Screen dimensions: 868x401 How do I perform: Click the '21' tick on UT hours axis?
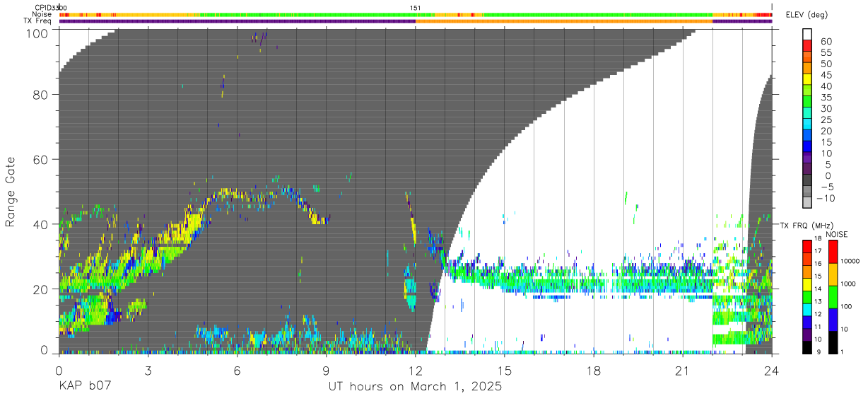tap(683, 370)
